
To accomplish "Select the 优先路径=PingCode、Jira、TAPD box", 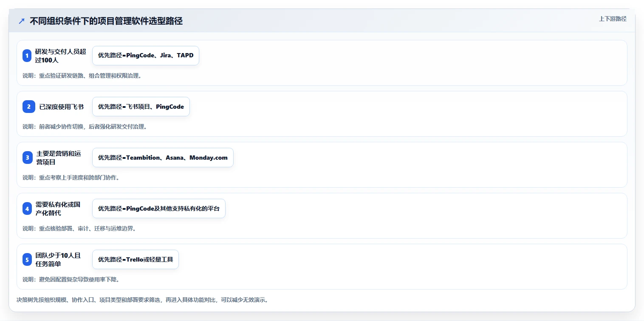I will (146, 56).
